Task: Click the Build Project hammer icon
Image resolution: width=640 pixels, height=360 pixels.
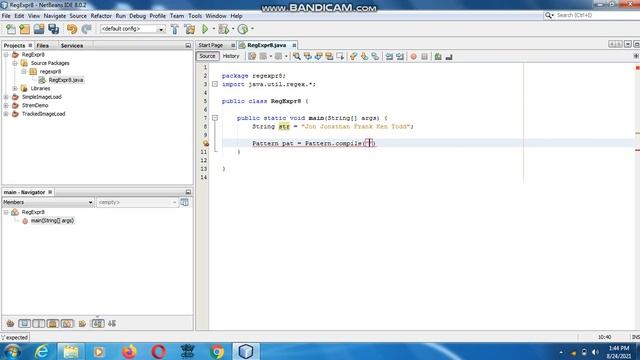Action: [x=175, y=29]
